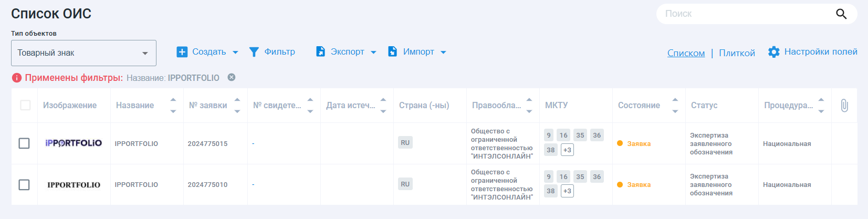Open the Товарный знак object type dropdown

pyautogui.click(x=83, y=53)
